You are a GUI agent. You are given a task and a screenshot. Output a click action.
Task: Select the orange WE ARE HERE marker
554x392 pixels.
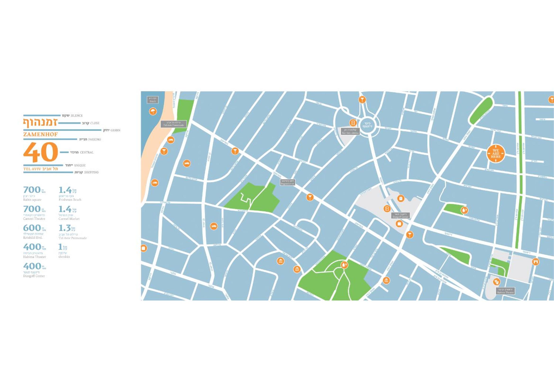[496, 153]
